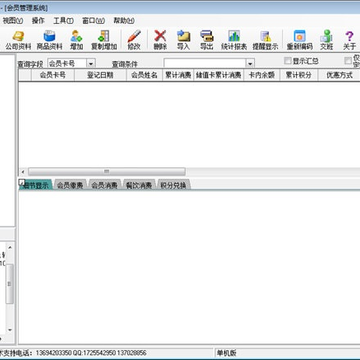Open the 视图 (View) menu
360x360 pixels.
coord(13,21)
